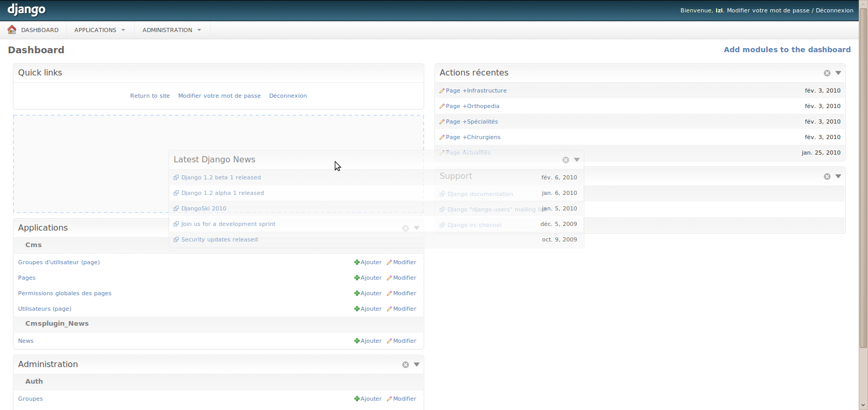The height and width of the screenshot is (410, 868).
Task: Collapse the Support module panel
Action: [x=838, y=176]
